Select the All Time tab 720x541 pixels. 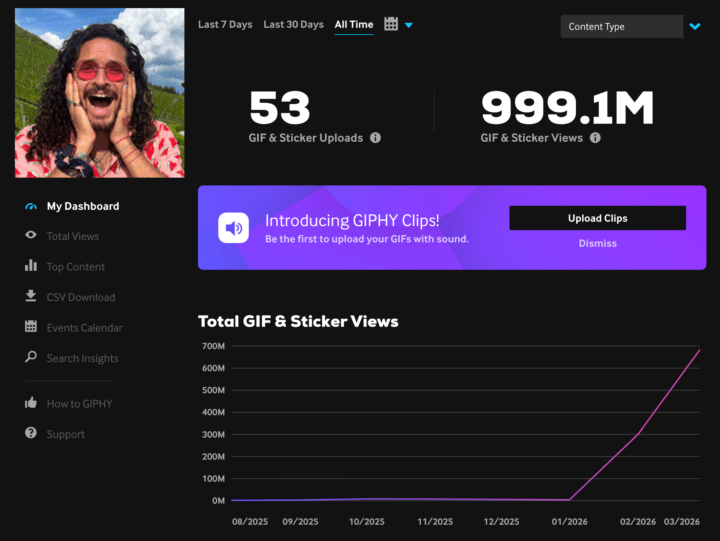coord(354,24)
